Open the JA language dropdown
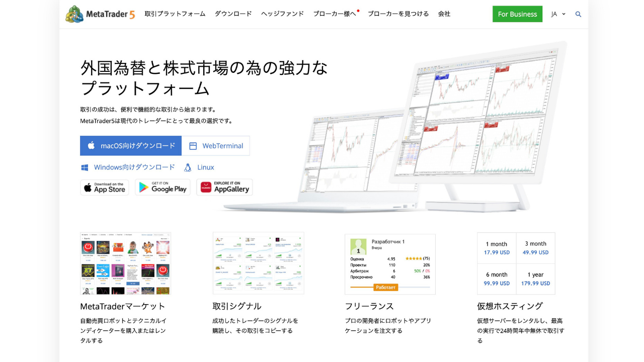This screenshot has width=644, height=362. 558,14
